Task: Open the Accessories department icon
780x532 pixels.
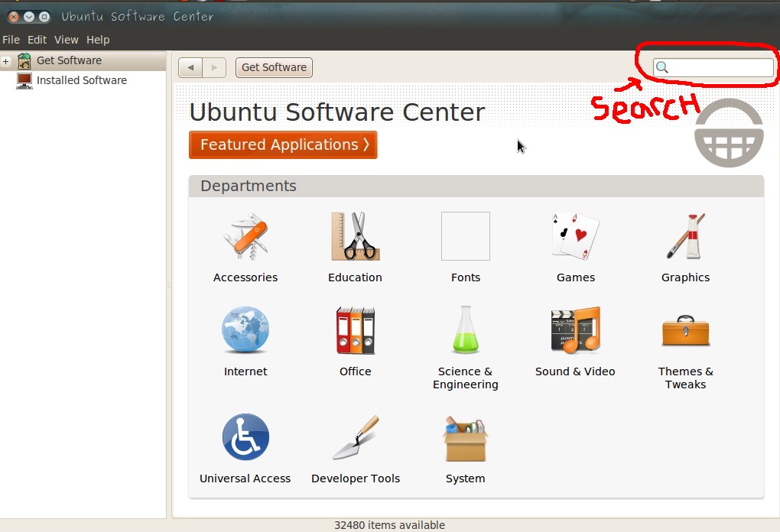Action: (x=245, y=236)
